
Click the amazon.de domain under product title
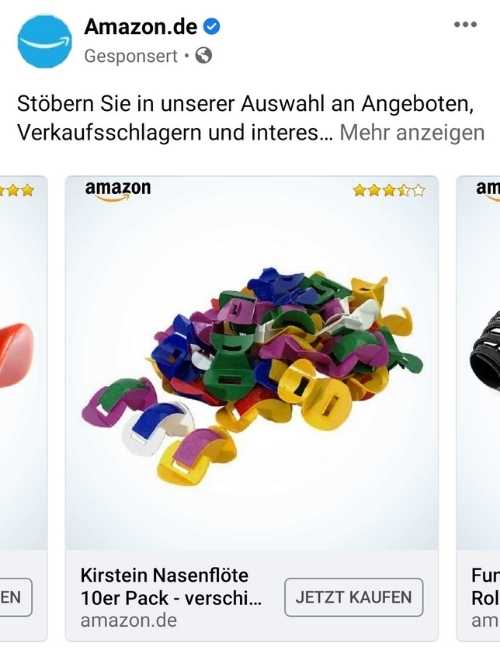(129, 621)
